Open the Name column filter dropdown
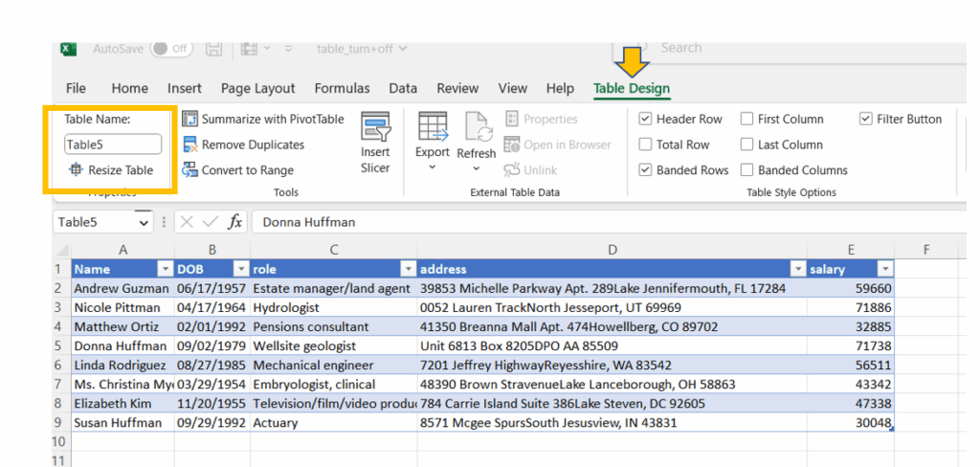The height and width of the screenshot is (467, 980). tap(166, 270)
